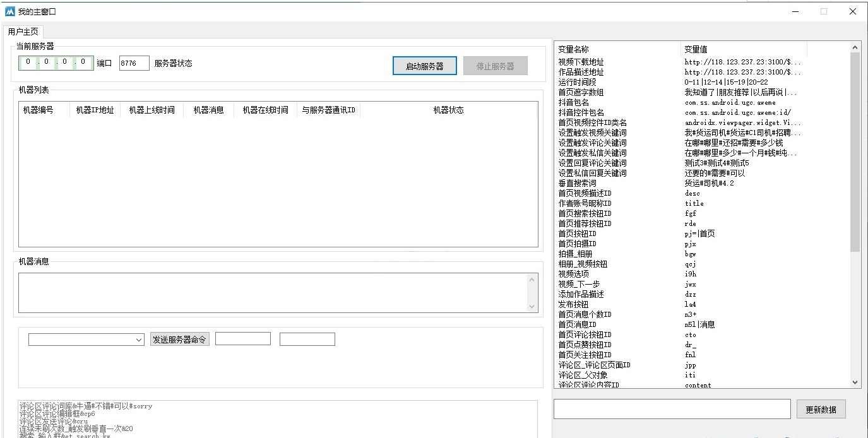Select the 端口 field showing 8776
Screen dimensions: 868x438
tap(133, 62)
